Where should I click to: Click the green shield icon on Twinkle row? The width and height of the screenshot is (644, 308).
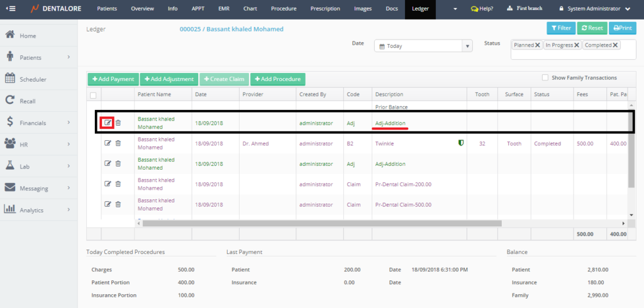click(461, 143)
